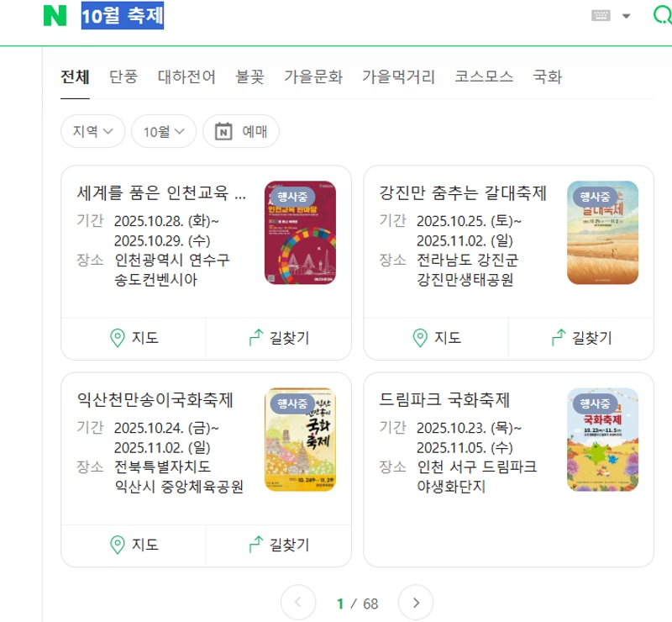
Task: Click the N 예매 filter icon
Action: (x=223, y=131)
